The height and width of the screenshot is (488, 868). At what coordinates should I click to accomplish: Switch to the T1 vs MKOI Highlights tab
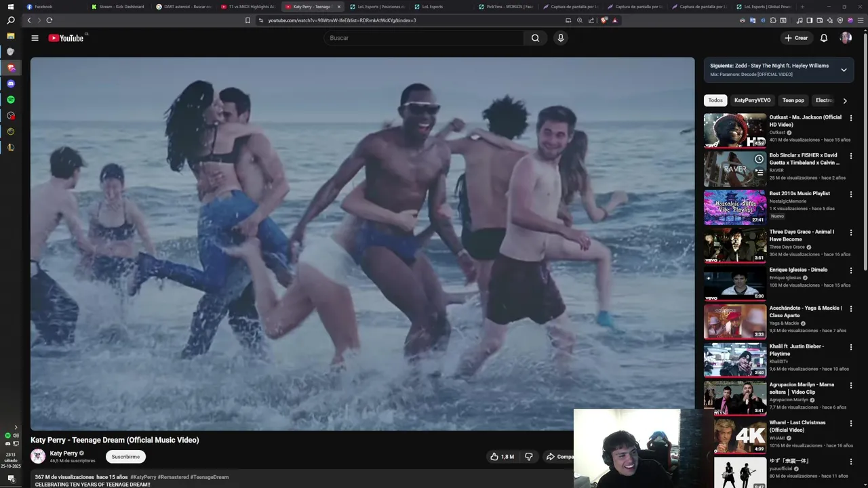tap(248, 6)
